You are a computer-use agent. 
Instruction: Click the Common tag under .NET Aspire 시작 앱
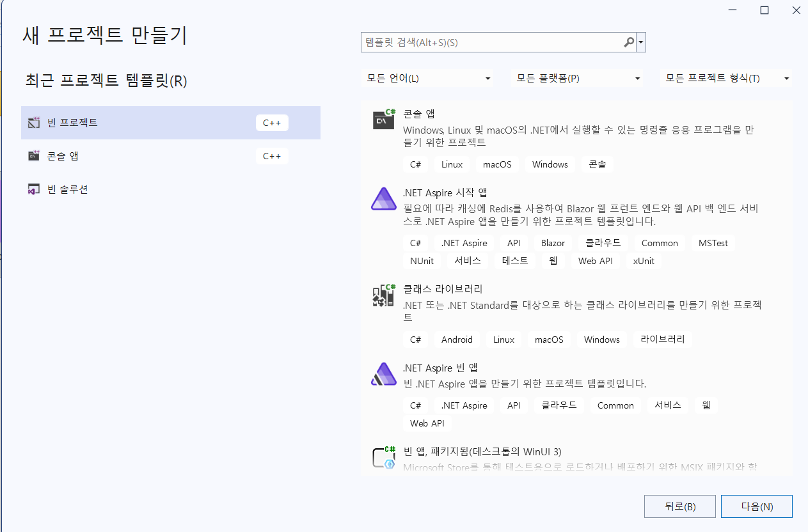[660, 243]
